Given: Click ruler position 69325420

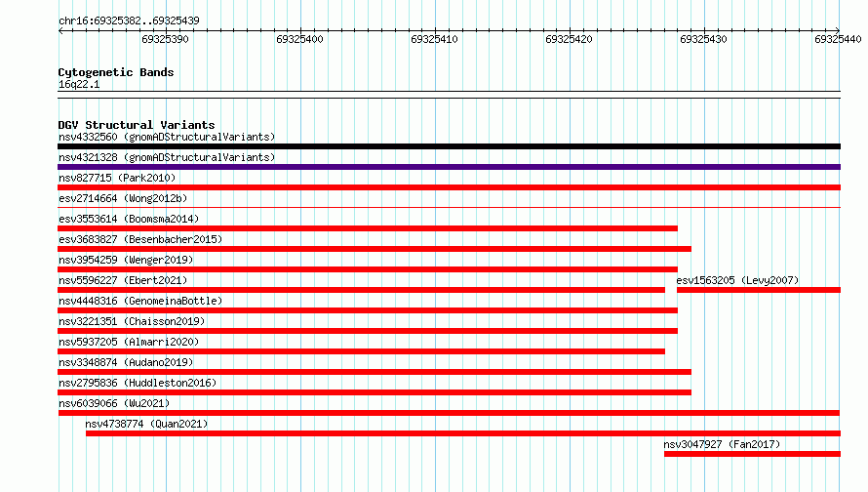Looking at the screenshot, I should pos(569,39).
